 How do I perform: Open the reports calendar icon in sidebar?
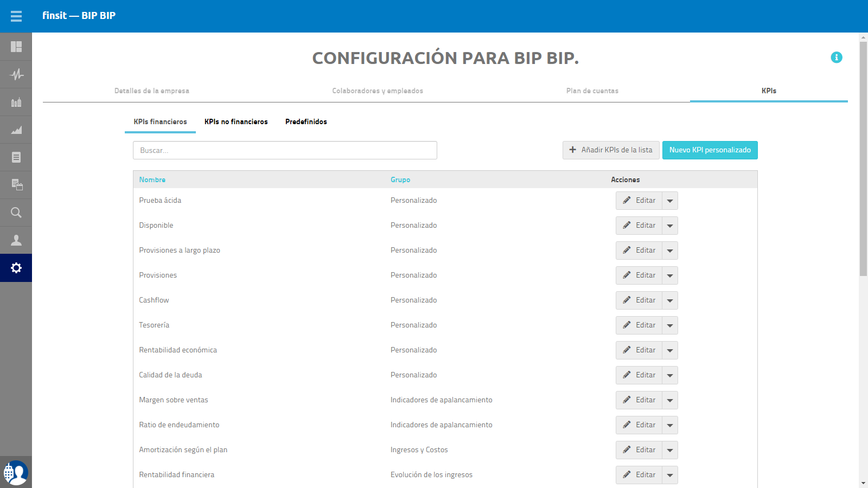(x=16, y=185)
